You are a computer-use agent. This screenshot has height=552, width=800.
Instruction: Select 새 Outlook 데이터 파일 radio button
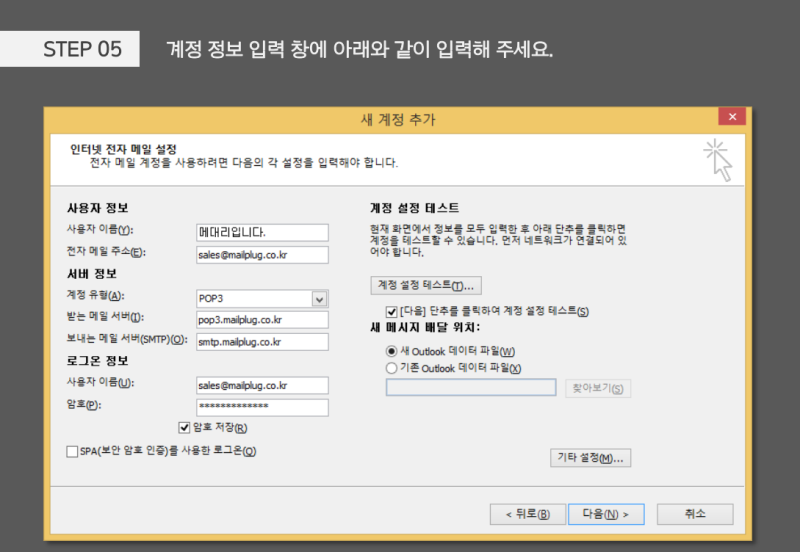391,351
